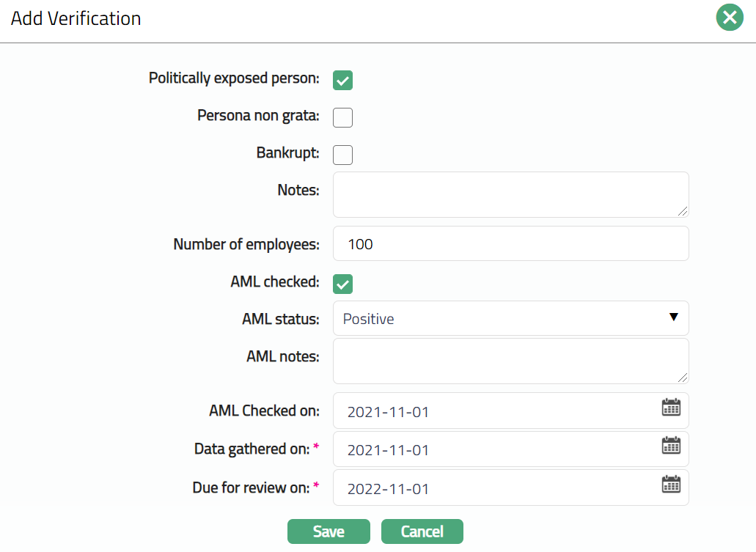Viewport: 756px width, 552px height.
Task: Save the verification form
Action: click(x=329, y=531)
